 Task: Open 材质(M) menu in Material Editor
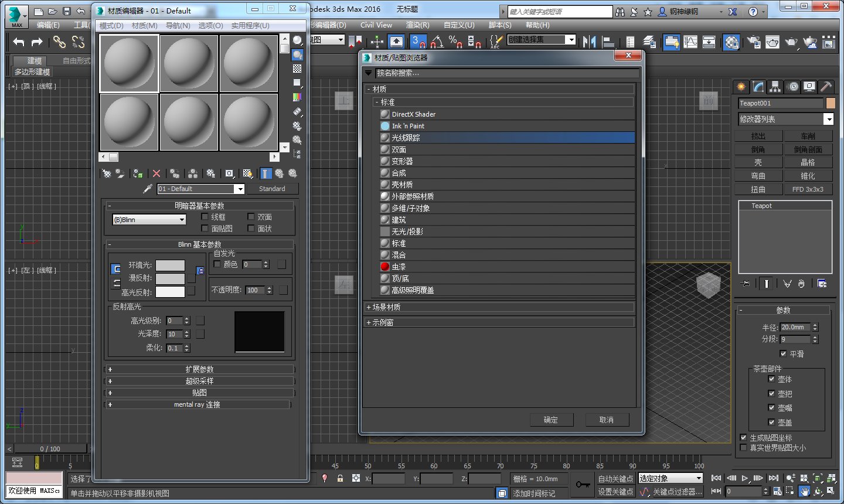(x=145, y=26)
